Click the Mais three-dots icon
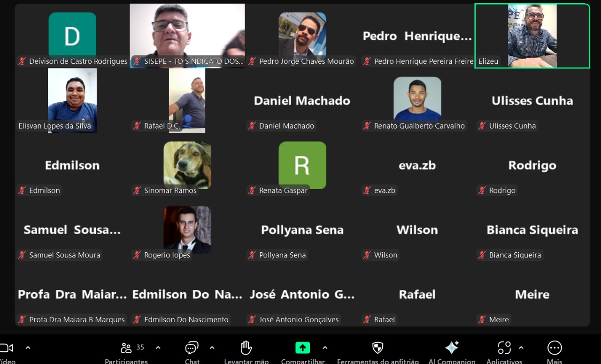 click(555, 348)
